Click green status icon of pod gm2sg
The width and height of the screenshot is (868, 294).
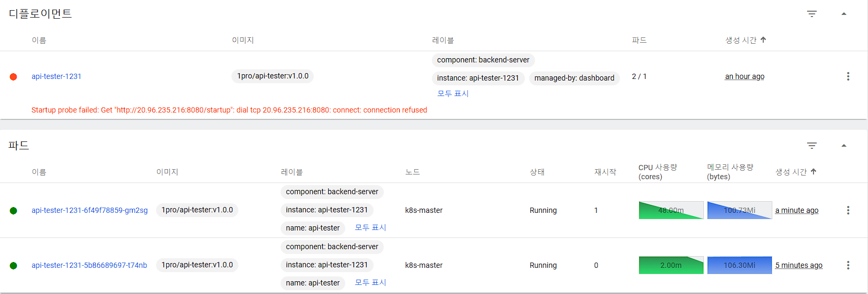pos(13,211)
